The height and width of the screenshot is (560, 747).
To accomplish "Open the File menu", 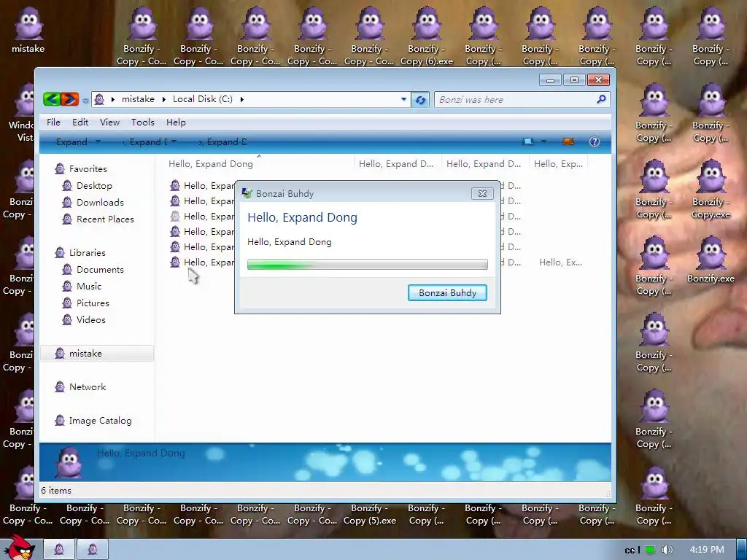I will [x=53, y=122].
